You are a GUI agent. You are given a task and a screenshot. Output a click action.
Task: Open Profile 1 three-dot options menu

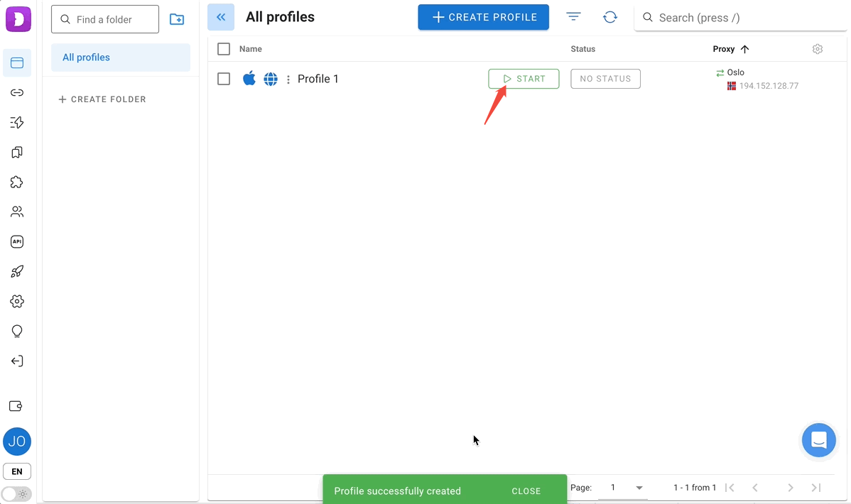[288, 80]
